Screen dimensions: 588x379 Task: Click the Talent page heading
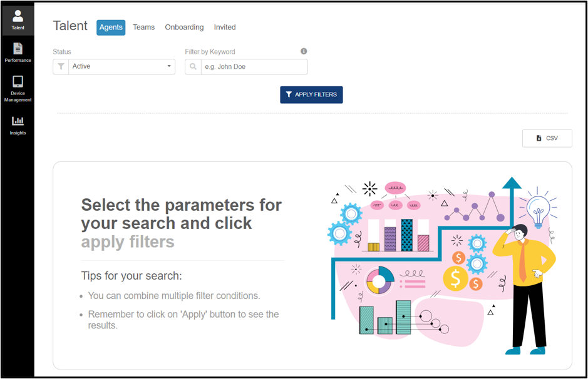coord(70,26)
